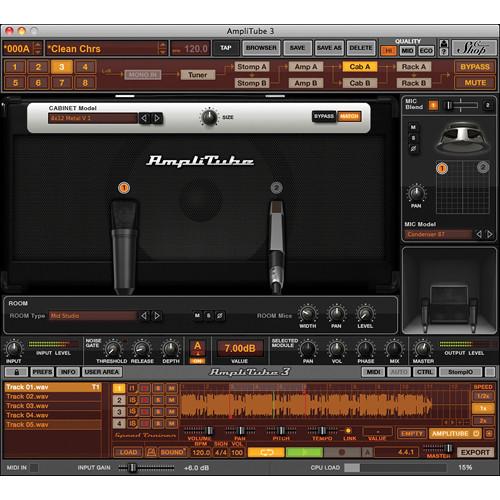The width and height of the screenshot is (500, 500).
Task: Open the Custom Shop logo button
Action: pyautogui.click(x=473, y=49)
